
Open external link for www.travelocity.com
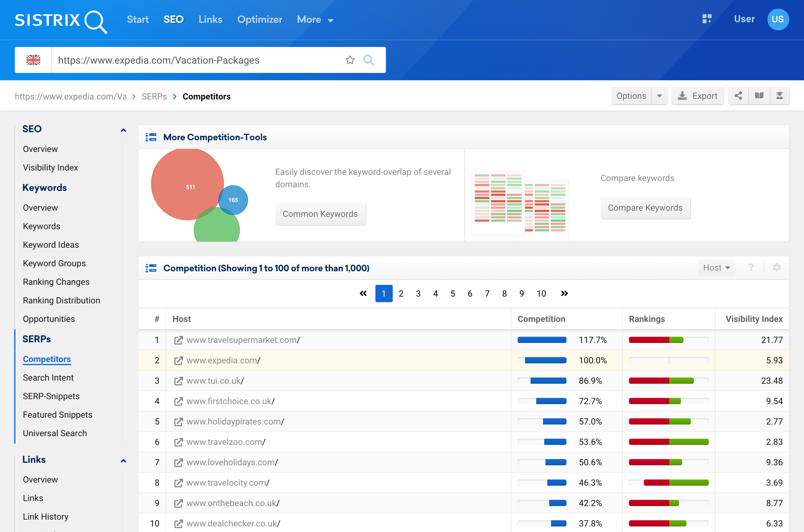tap(178, 483)
